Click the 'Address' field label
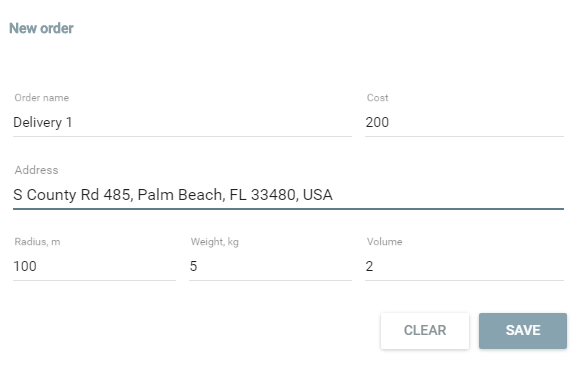Viewport: 577px width, 367px height. pyautogui.click(x=36, y=170)
